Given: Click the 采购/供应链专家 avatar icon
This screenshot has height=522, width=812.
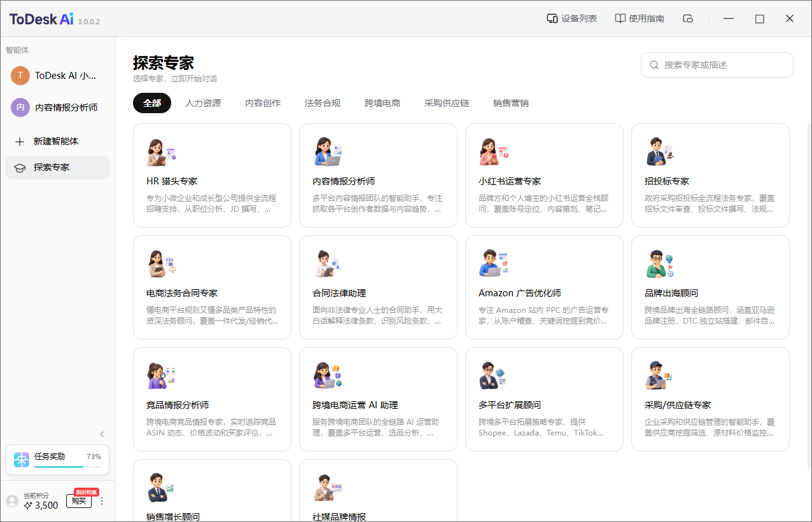Looking at the screenshot, I should pos(659,376).
